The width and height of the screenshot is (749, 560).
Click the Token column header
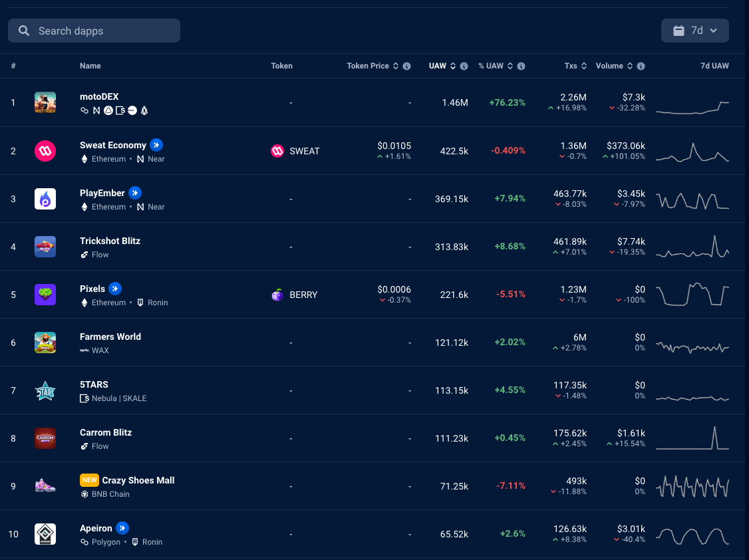[282, 66]
